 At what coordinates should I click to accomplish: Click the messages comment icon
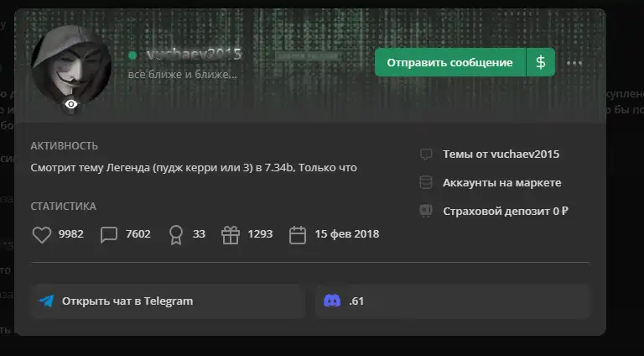pos(109,235)
